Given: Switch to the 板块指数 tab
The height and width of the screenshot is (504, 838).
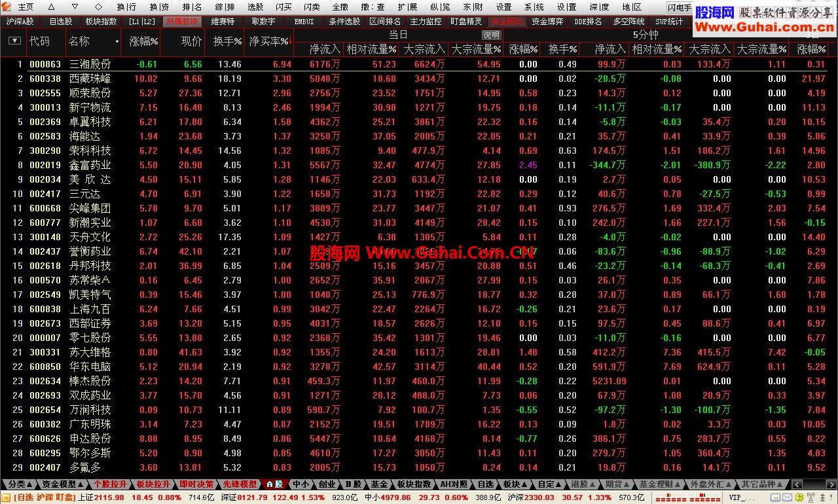Looking at the screenshot, I should pyautogui.click(x=101, y=22).
